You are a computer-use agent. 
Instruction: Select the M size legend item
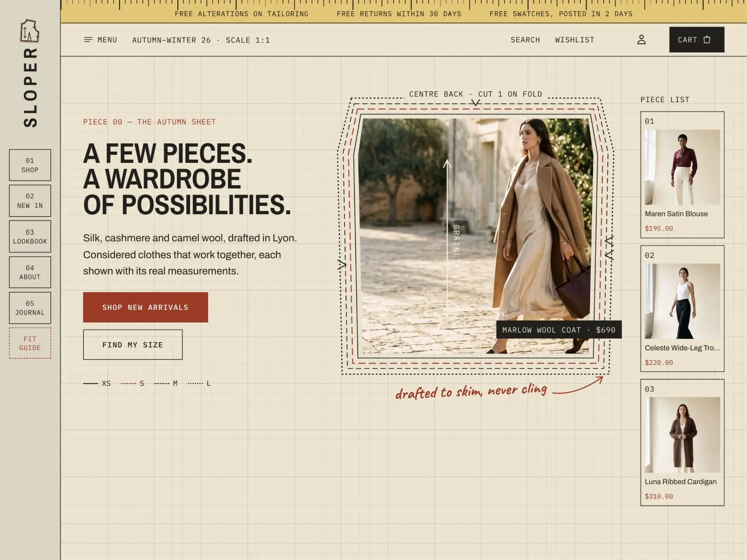pyautogui.click(x=166, y=383)
